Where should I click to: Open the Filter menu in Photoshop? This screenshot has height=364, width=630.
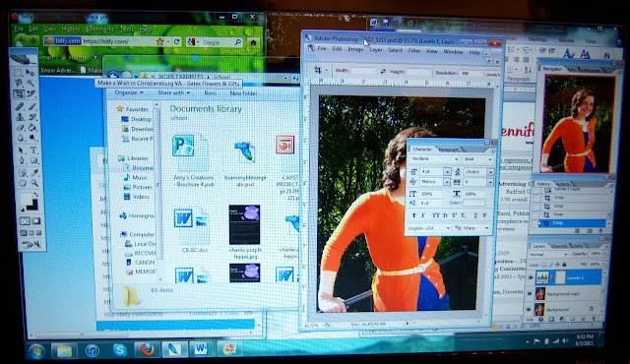pos(413,50)
